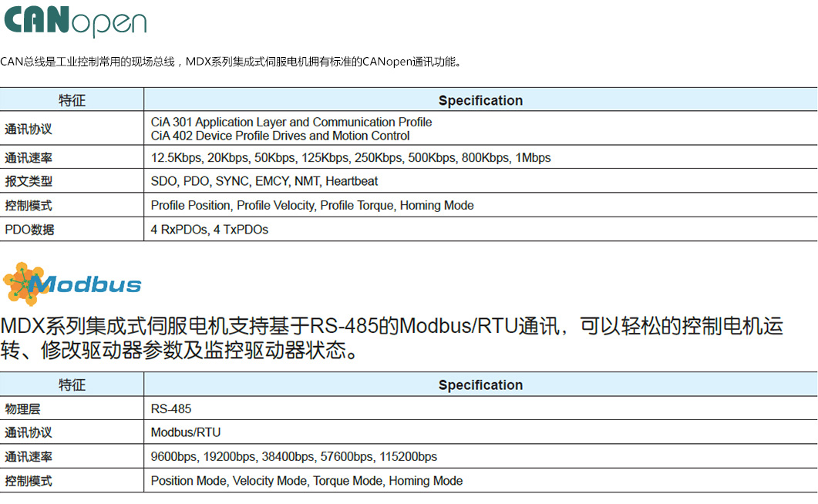Click the CANopen logo
Viewport: 818px width, 504px height.
76,22
